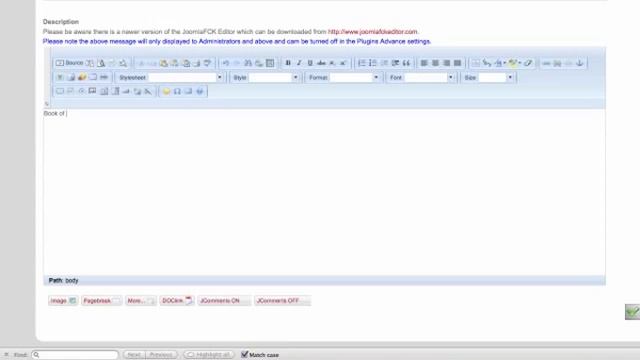Justify the text block
640x360 pixels.
(x=458, y=63)
